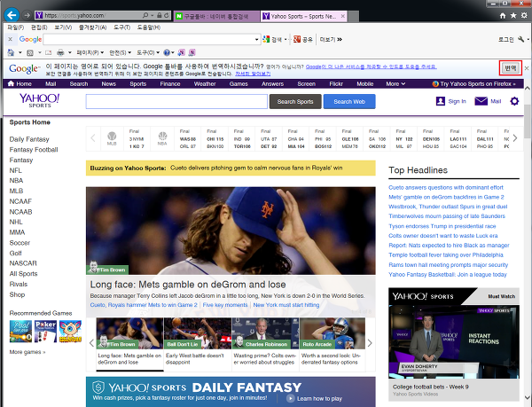Screen dimensions: 532x407
Task: Click headline 'Tyson endorses Trump in presidential race'
Action: 442,226
